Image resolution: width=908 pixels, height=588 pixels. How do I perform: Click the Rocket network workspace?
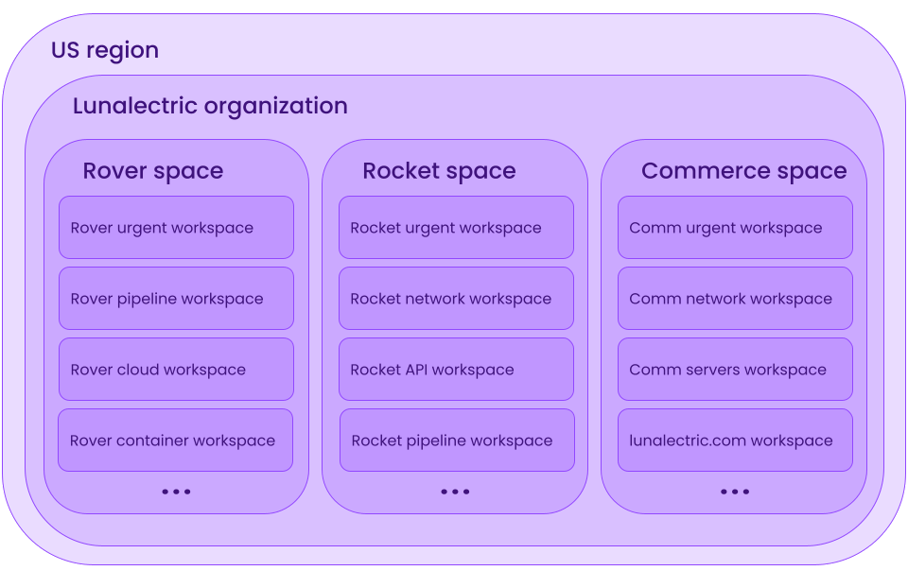click(x=456, y=298)
